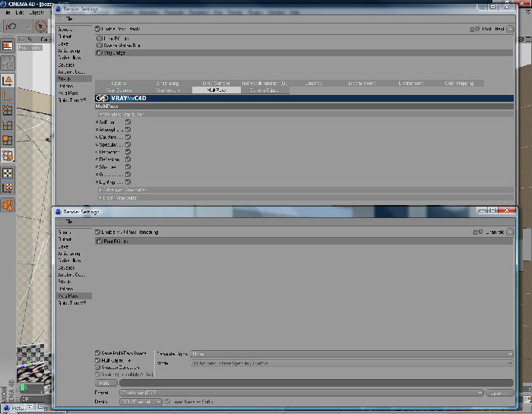Switch to the MultiPass tab in VrayBridge
Viewport: 532px width, 414px height.
[x=217, y=90]
